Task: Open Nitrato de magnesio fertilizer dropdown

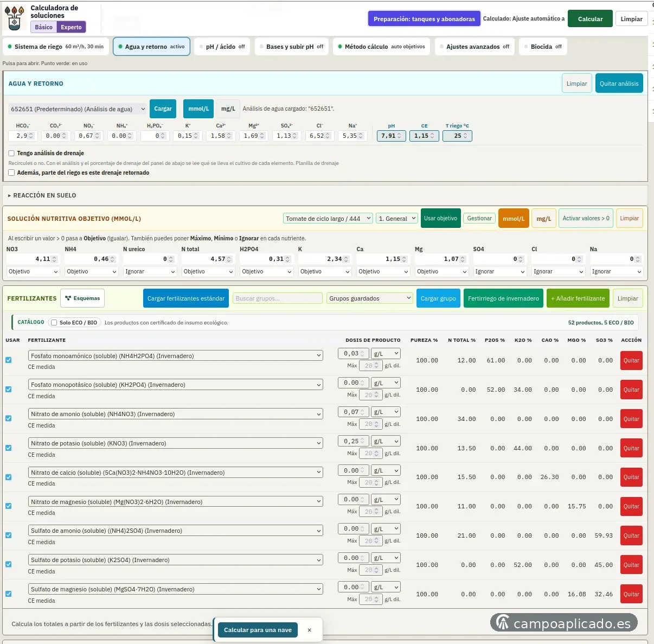Action: click(175, 502)
